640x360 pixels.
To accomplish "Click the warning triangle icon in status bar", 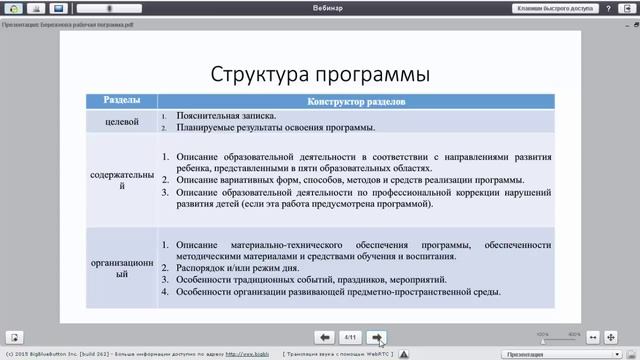I will (x=404, y=354).
